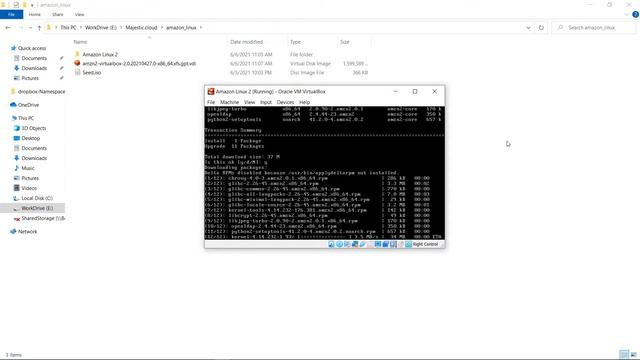
Task: Select the Amazon Linux 2 folder
Action: click(100, 54)
